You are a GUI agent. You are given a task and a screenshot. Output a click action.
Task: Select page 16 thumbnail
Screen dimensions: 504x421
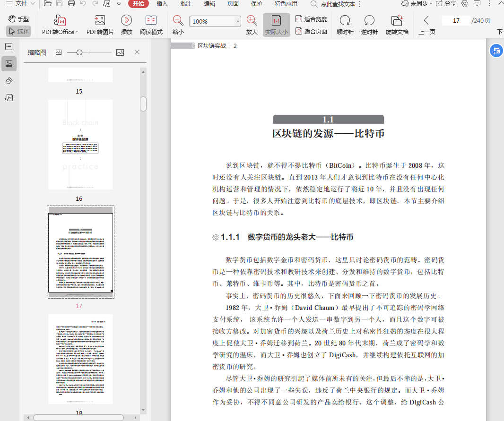pyautogui.click(x=80, y=145)
